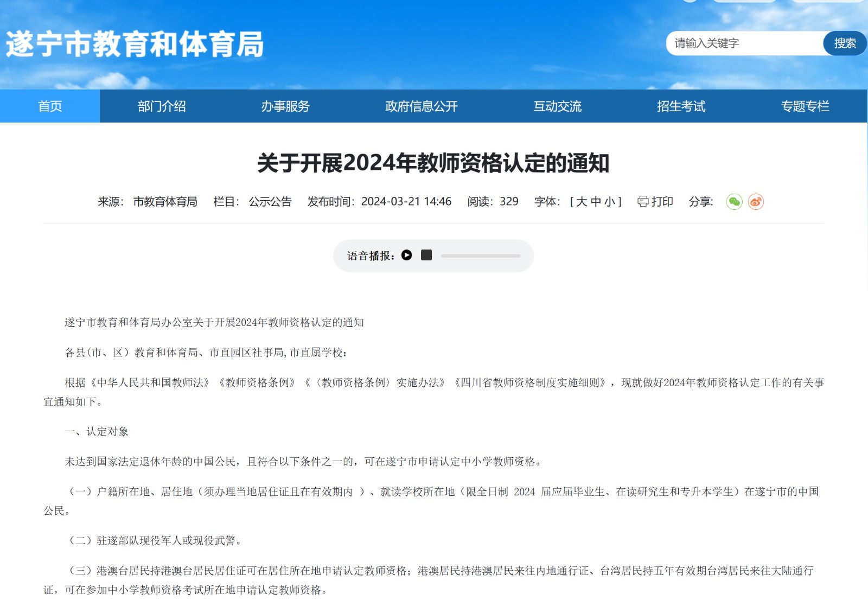Open the 办事服务 menu
868x607 pixels.
pos(285,106)
